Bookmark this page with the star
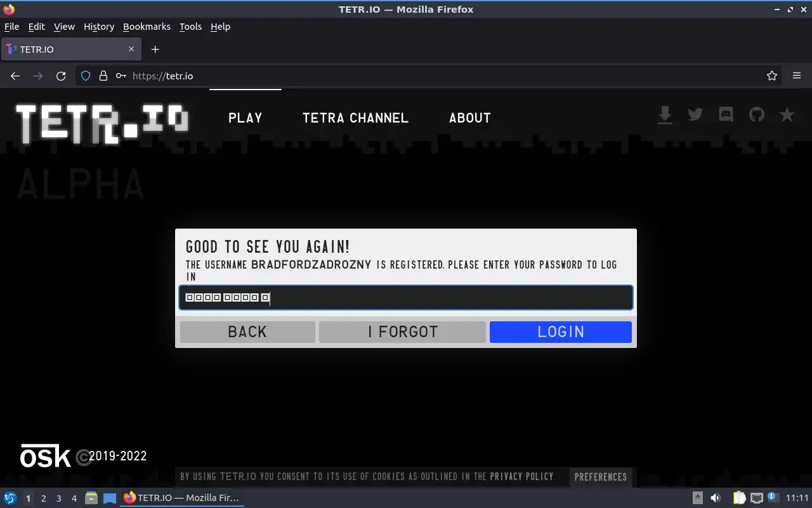 pyautogui.click(x=771, y=76)
